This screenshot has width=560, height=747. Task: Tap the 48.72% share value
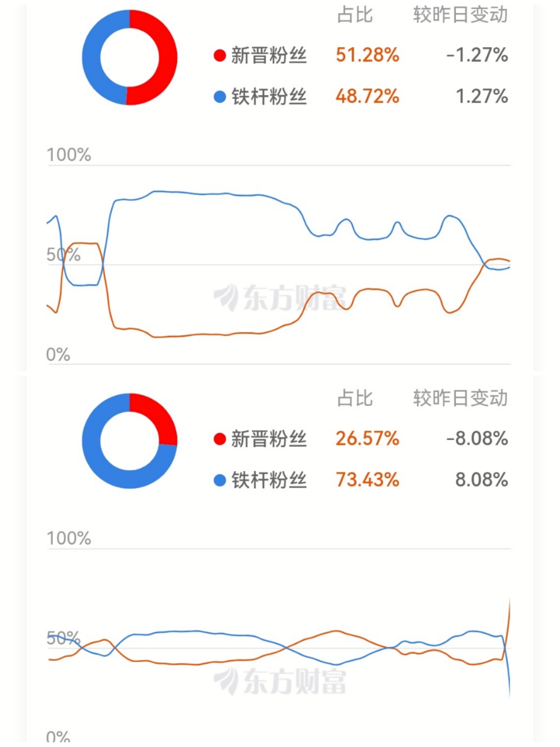367,96
